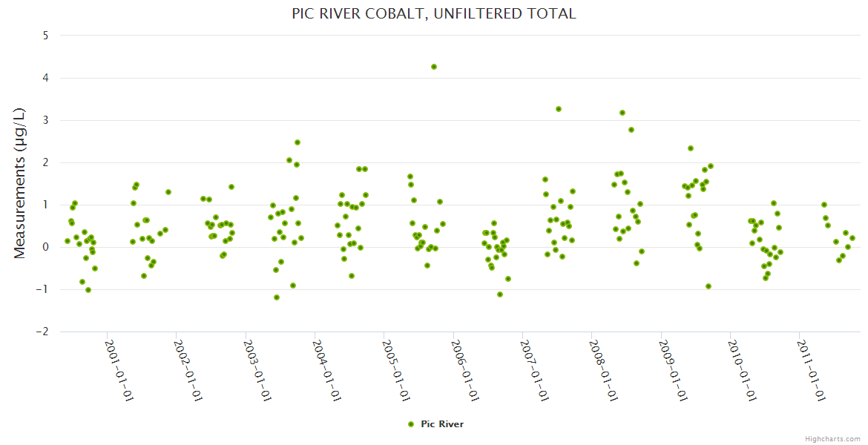Click the y-axis label 3
Viewport: 868px width, 445px height.
[46, 120]
